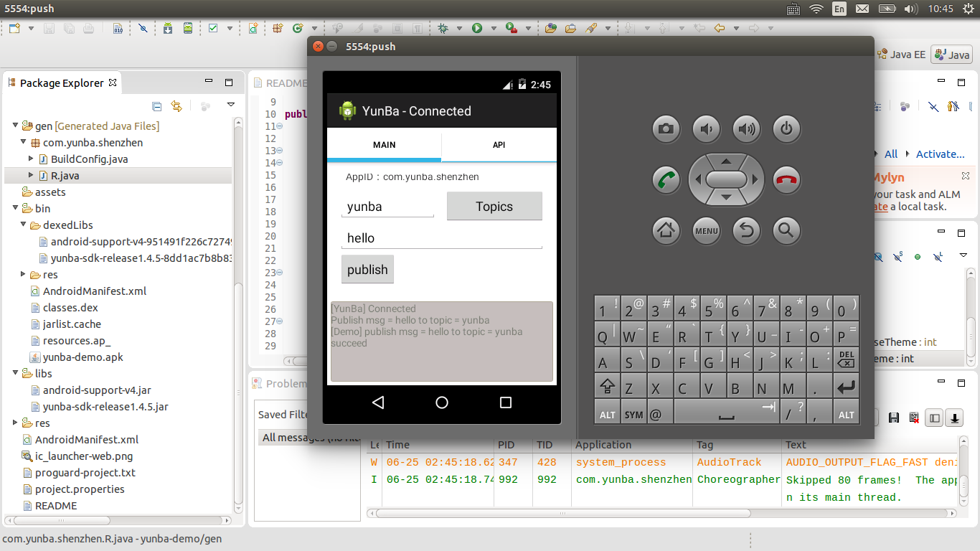
Task: Toggle saved filters view in LogCat
Action: [934, 418]
